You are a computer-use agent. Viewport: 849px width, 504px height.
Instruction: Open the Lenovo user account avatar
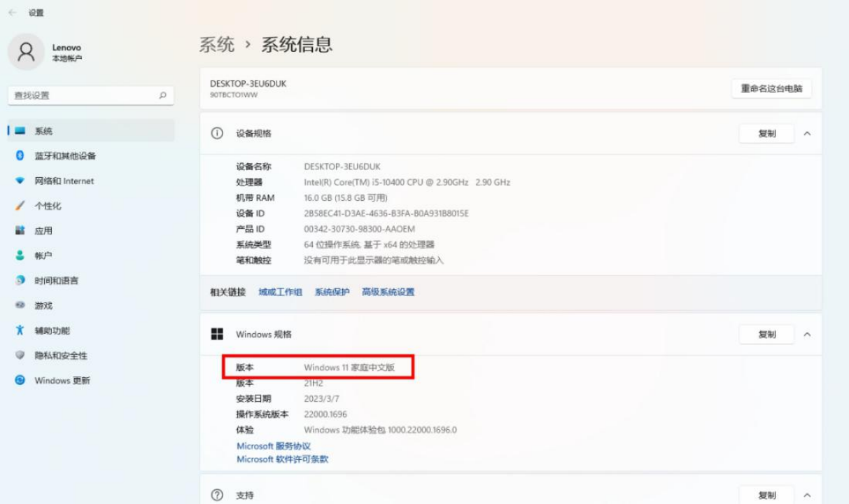27,52
